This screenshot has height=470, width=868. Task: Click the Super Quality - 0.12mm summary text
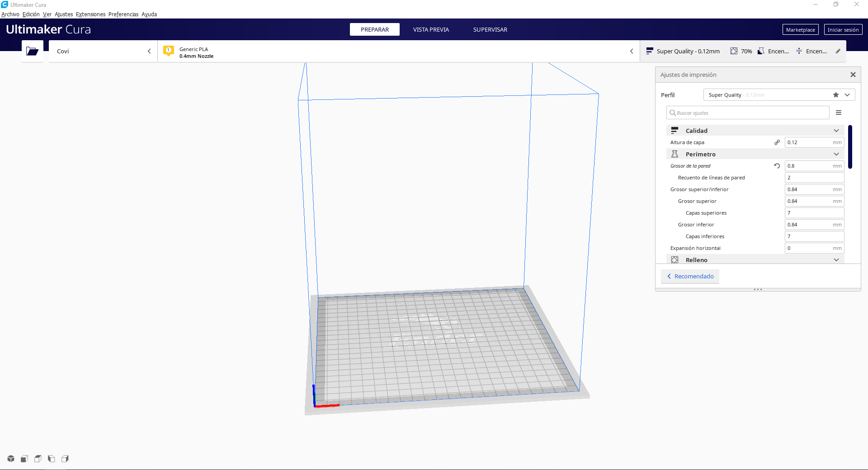[x=688, y=51]
